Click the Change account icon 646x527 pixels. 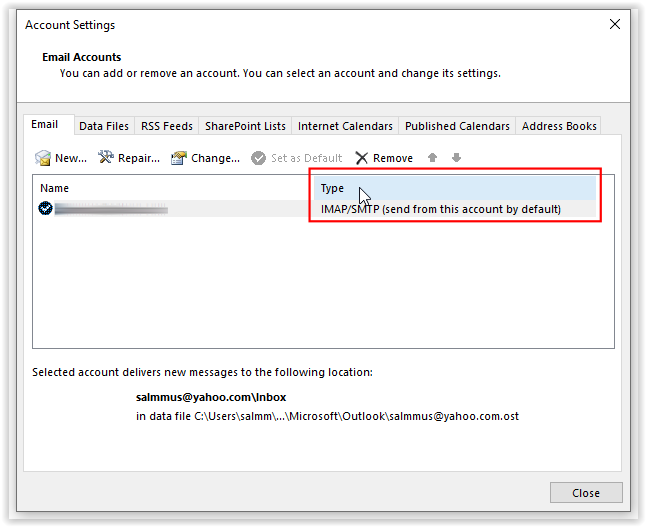[179, 158]
